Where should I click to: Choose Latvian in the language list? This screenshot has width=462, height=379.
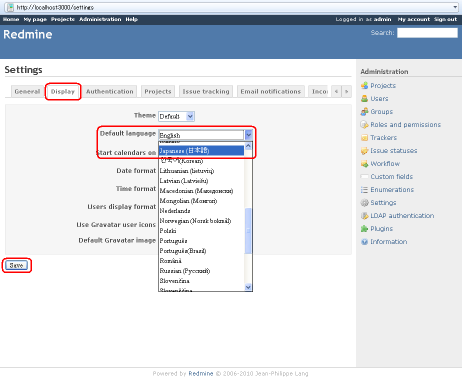[x=201, y=181]
